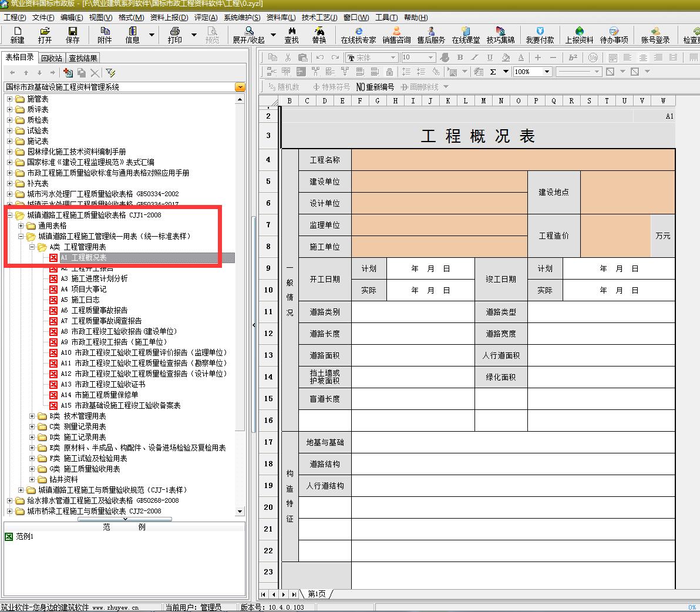Click the 工程名称 input cell
Viewport: 700px width, 612px height.
513,160
